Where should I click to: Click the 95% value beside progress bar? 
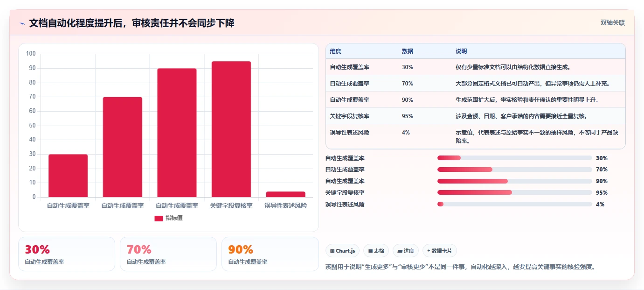click(x=602, y=192)
